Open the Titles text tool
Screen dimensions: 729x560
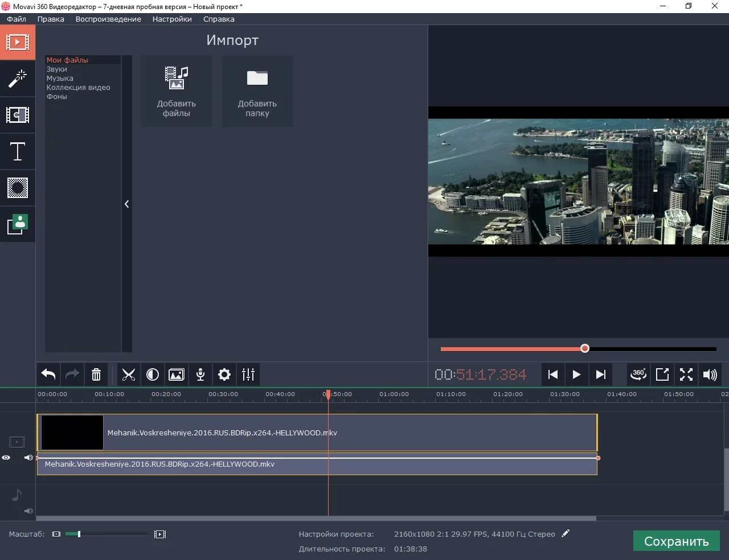click(x=18, y=151)
